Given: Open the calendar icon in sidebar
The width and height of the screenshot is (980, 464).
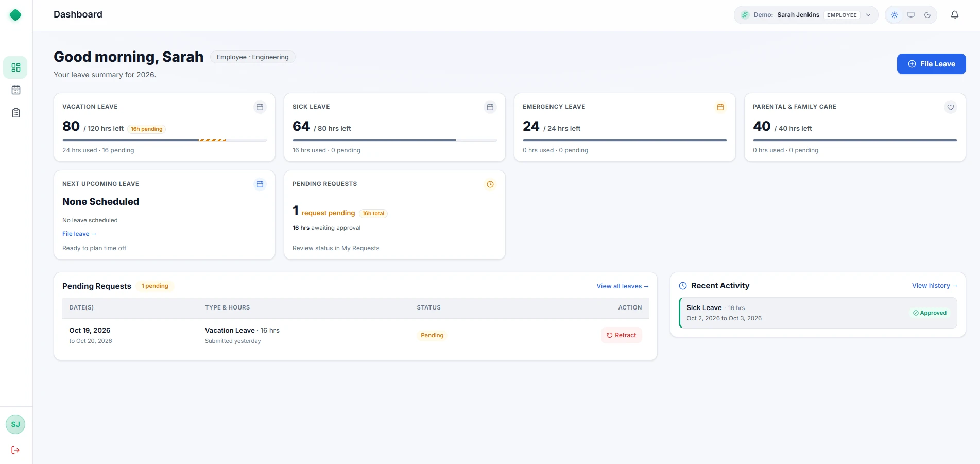Looking at the screenshot, I should click(x=16, y=90).
